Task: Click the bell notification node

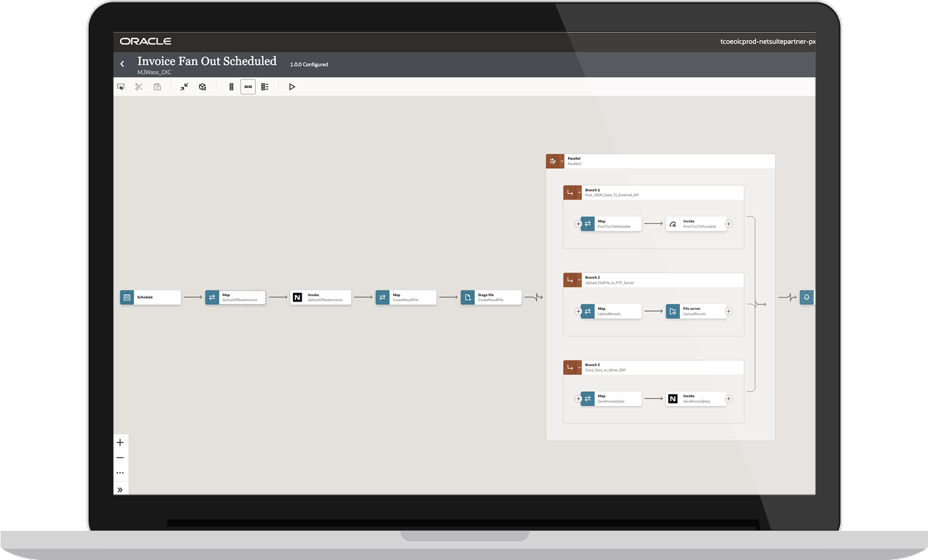Action: (x=806, y=297)
